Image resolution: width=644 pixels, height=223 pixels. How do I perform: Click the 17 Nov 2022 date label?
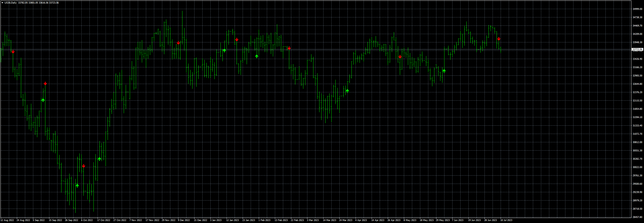click(152, 220)
